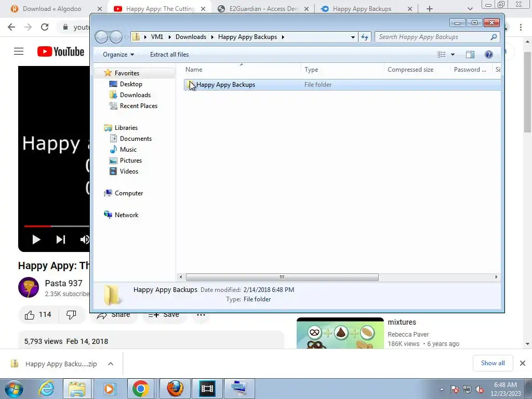Viewport: 532px width, 399px height.
Task: Select Computer in navigation pane
Action: [x=129, y=193]
